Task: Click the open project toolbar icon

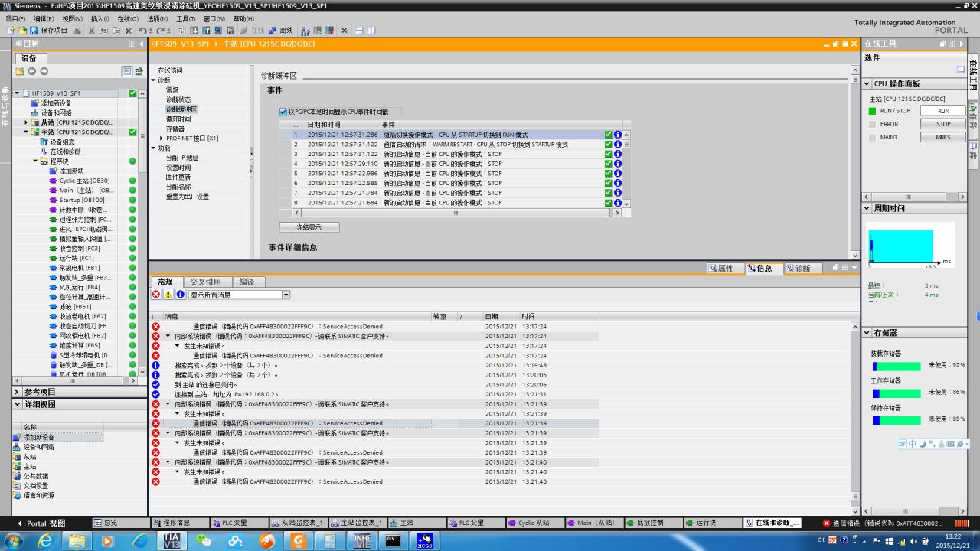Action: 21,31
